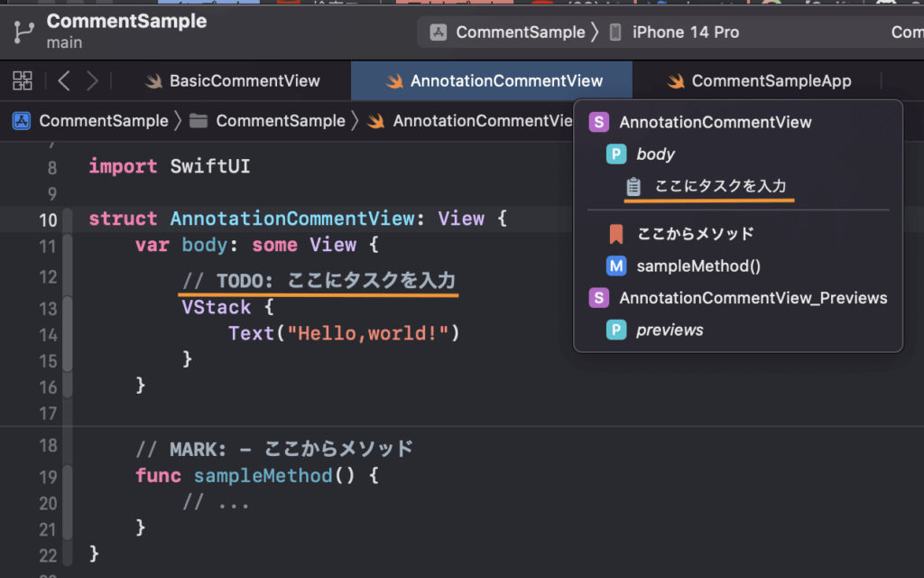Click the iPhone device icon in toolbar
This screenshot has height=578, width=924.
614,32
